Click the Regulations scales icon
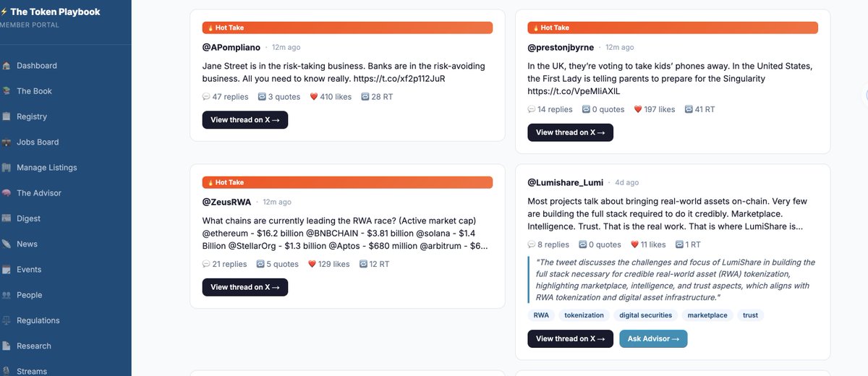 [7, 320]
